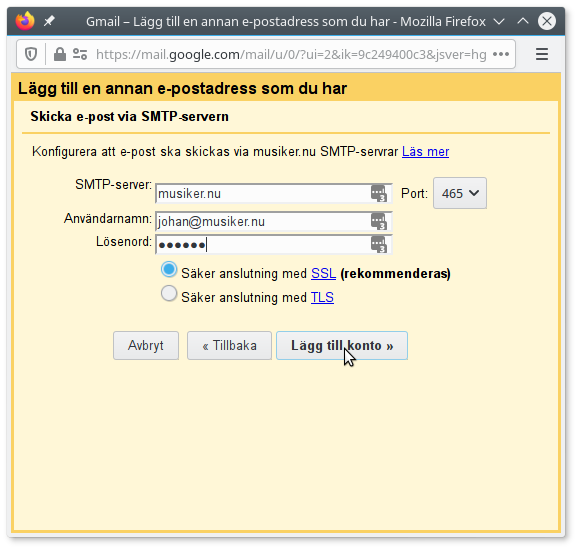Open the SSL help link
This screenshot has height=550, width=578.
pyautogui.click(x=323, y=274)
